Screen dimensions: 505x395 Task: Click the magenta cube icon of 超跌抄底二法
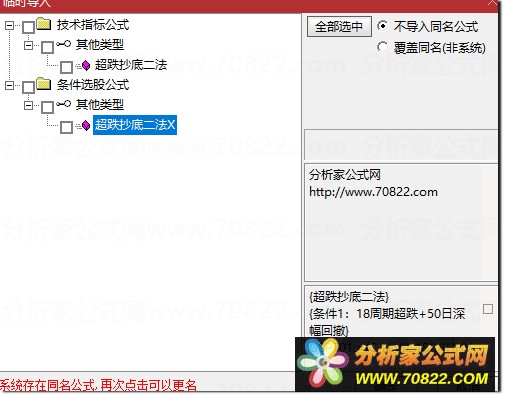[86, 65]
